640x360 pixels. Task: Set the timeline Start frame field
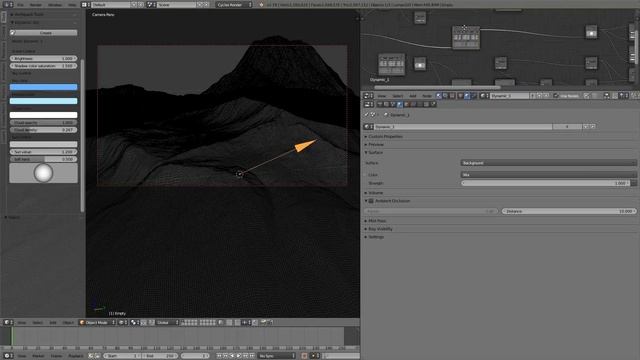click(121, 356)
